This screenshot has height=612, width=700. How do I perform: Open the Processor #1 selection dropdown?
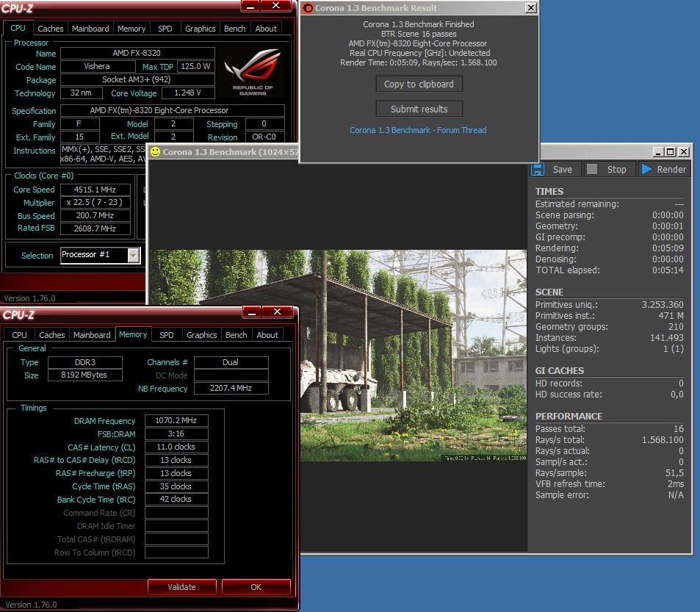pos(134,256)
